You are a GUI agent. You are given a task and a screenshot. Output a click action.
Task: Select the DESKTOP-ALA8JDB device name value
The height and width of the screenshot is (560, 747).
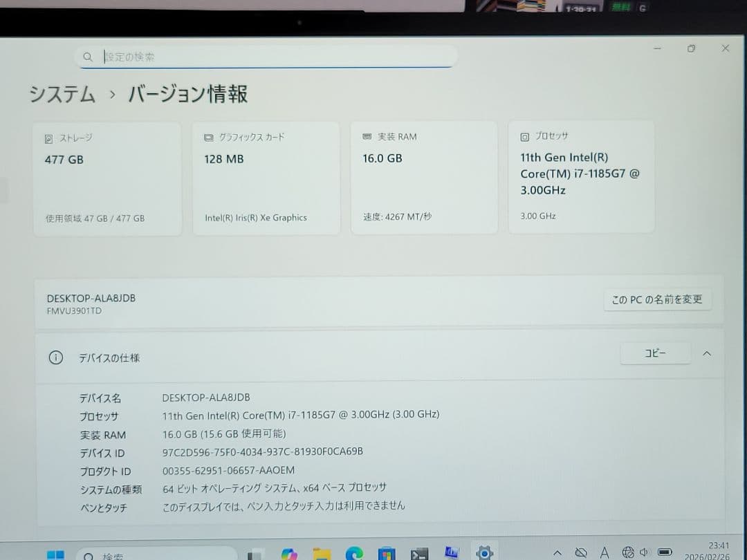click(206, 398)
